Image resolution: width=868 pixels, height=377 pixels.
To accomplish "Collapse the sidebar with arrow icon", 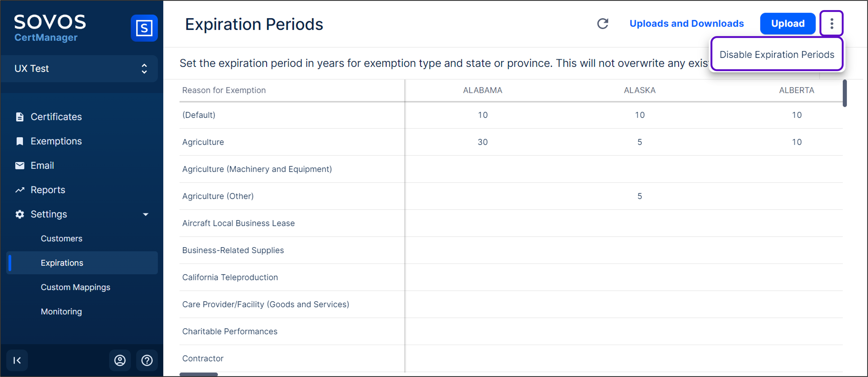I will (17, 360).
